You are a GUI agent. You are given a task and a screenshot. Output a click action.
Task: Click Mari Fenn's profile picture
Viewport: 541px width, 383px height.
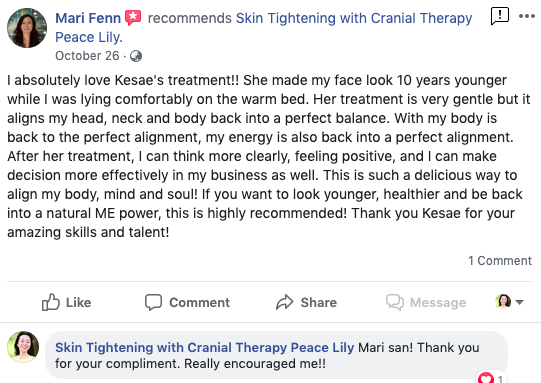click(x=27, y=28)
